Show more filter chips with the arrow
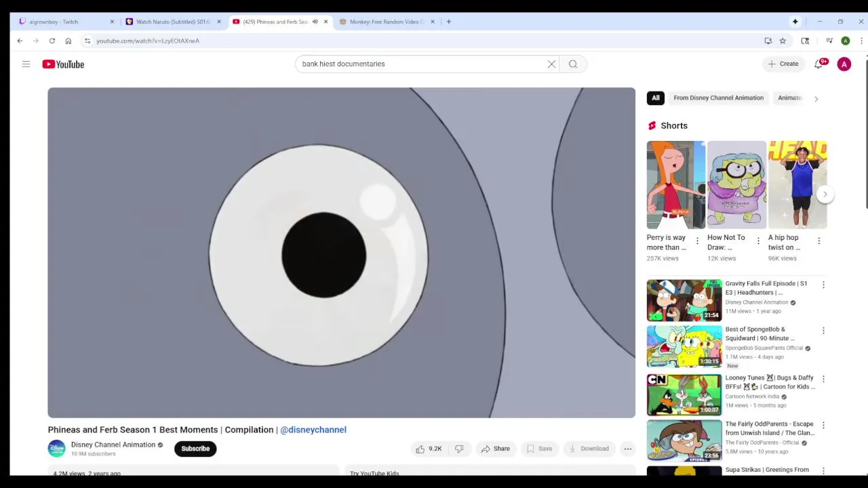 pos(816,99)
